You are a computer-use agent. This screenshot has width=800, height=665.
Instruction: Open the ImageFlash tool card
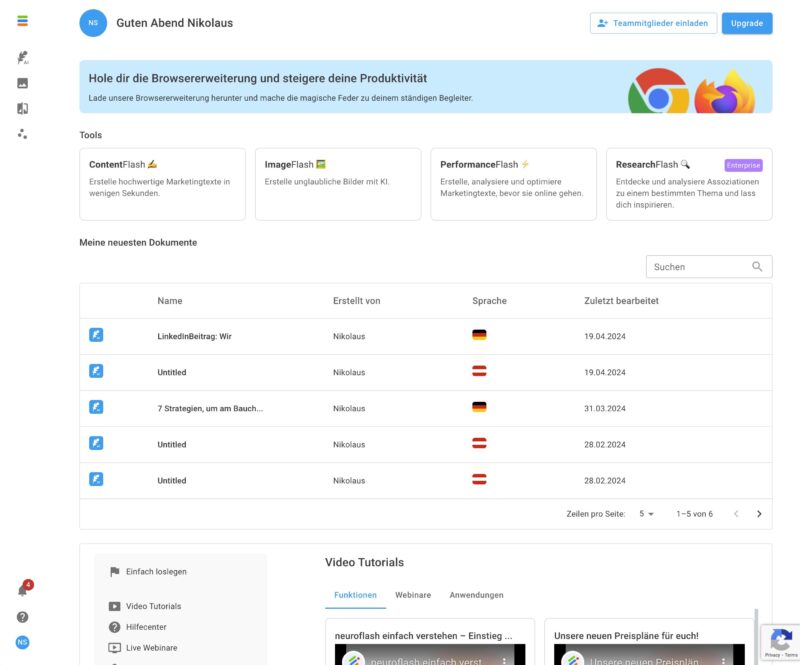[338, 184]
